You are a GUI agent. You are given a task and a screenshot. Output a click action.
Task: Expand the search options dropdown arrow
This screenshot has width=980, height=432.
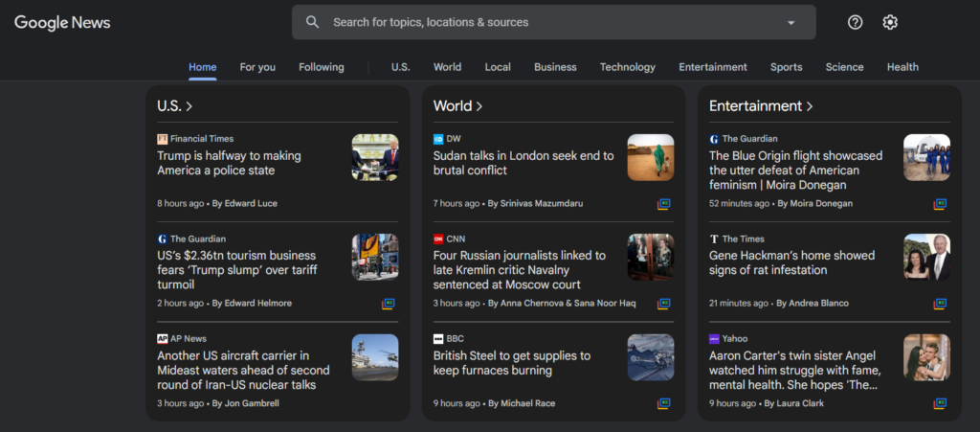click(x=791, y=22)
